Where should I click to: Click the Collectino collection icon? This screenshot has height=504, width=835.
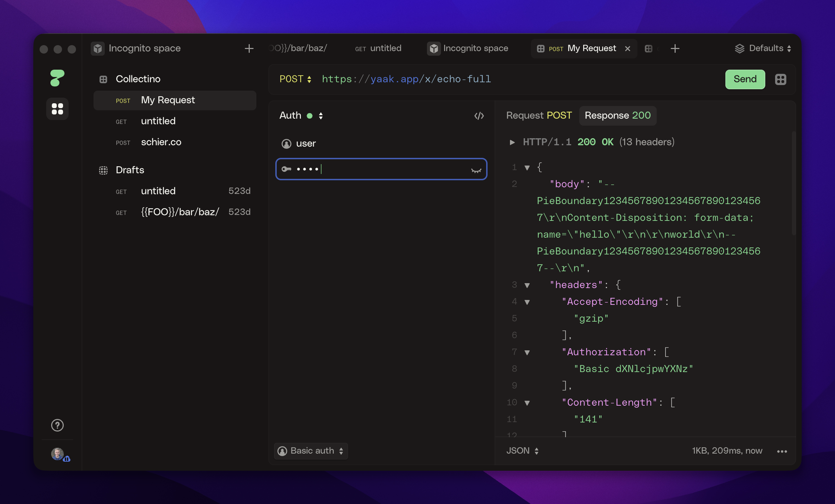(103, 79)
